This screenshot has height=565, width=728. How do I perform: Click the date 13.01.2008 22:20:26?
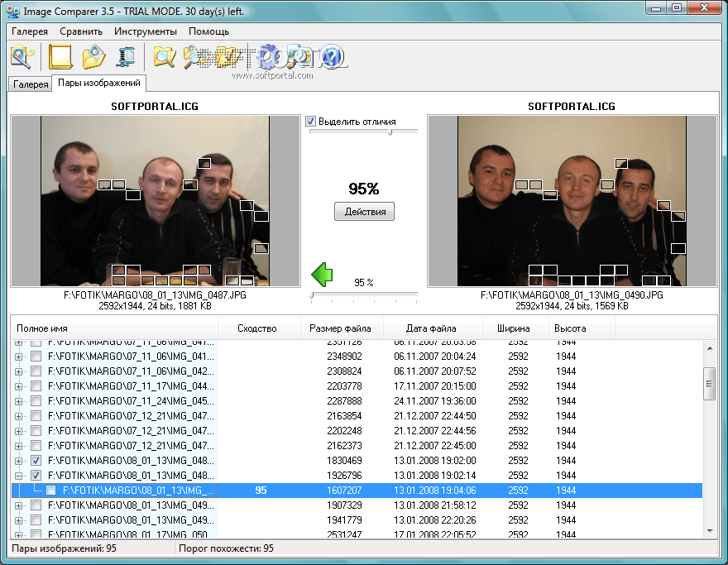tap(435, 520)
